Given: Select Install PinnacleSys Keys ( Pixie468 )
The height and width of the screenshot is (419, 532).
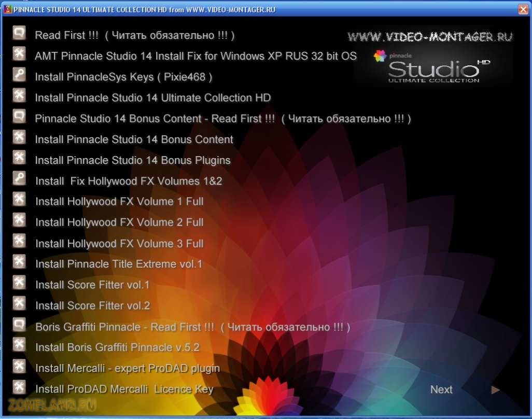Looking at the screenshot, I should coord(123,77).
